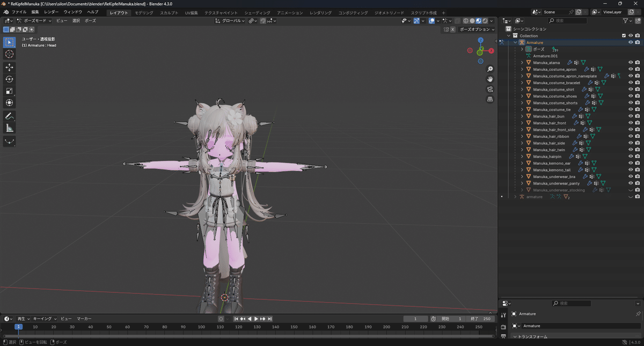Disable render visibility for Manuka_atama
The image size is (644, 346).
coord(638,62)
